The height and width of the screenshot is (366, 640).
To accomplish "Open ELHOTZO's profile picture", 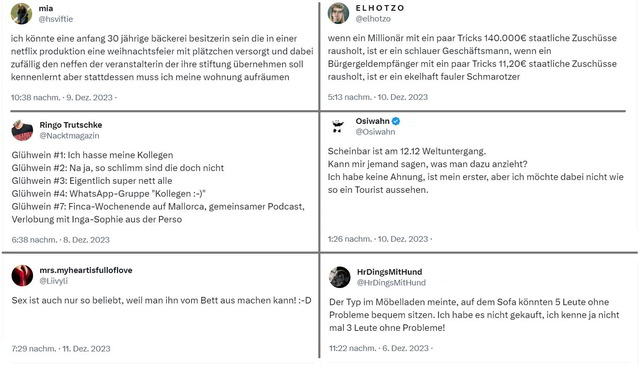I will (338, 13).
